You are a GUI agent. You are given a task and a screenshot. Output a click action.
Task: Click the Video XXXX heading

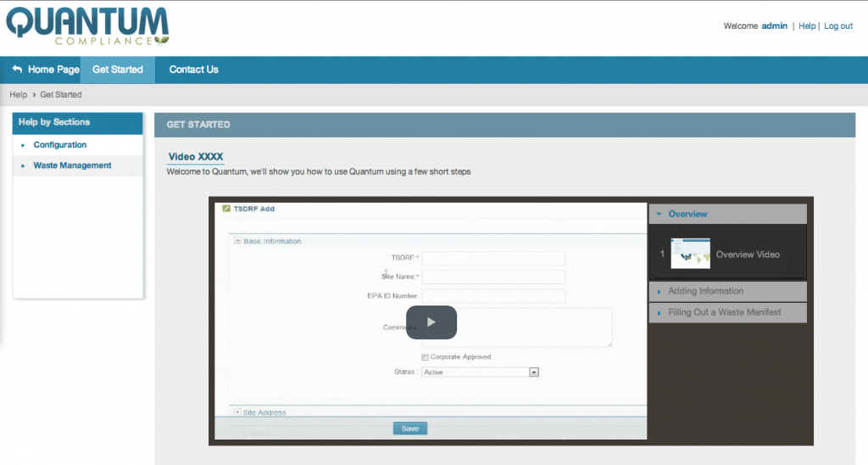coord(196,157)
